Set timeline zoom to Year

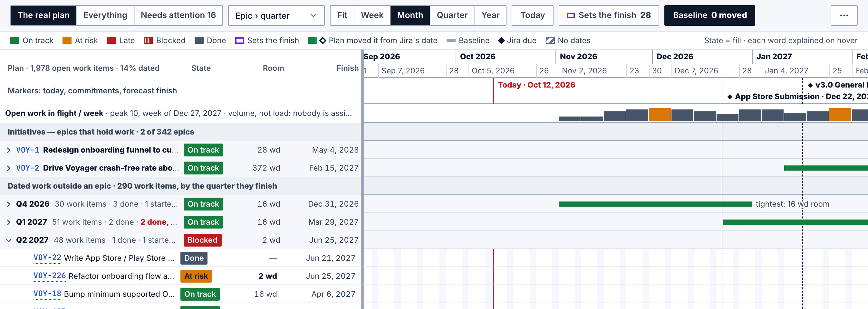(x=490, y=15)
